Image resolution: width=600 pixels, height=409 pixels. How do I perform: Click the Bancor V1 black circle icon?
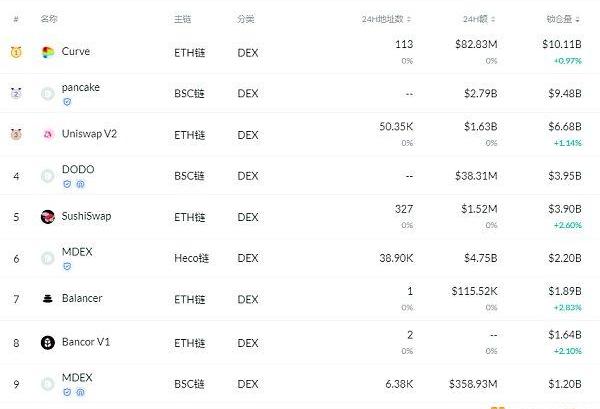48,342
